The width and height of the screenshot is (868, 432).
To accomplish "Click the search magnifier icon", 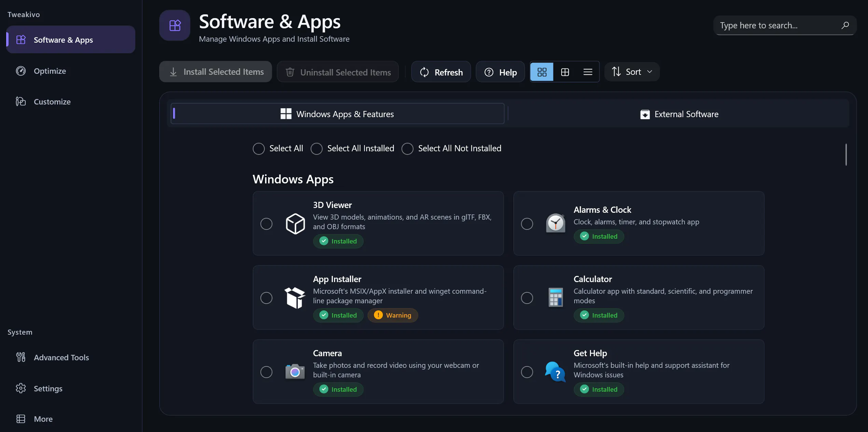I will 845,25.
